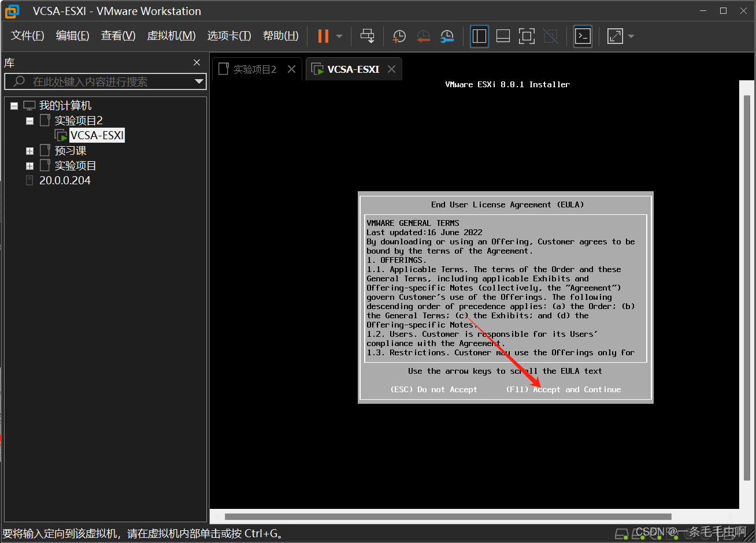Select the VCSA-ESXI virtual machine in tree
756x543 pixels.
click(x=97, y=136)
